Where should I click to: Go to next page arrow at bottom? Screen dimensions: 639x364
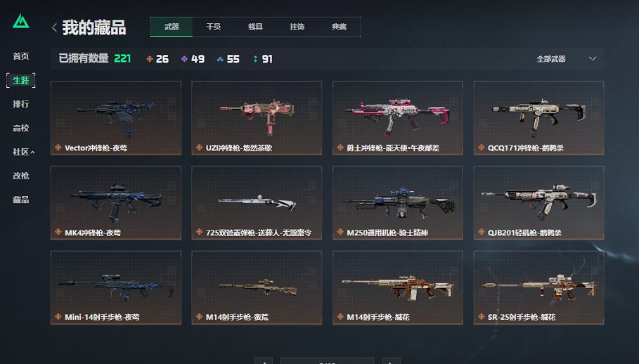[x=392, y=361]
